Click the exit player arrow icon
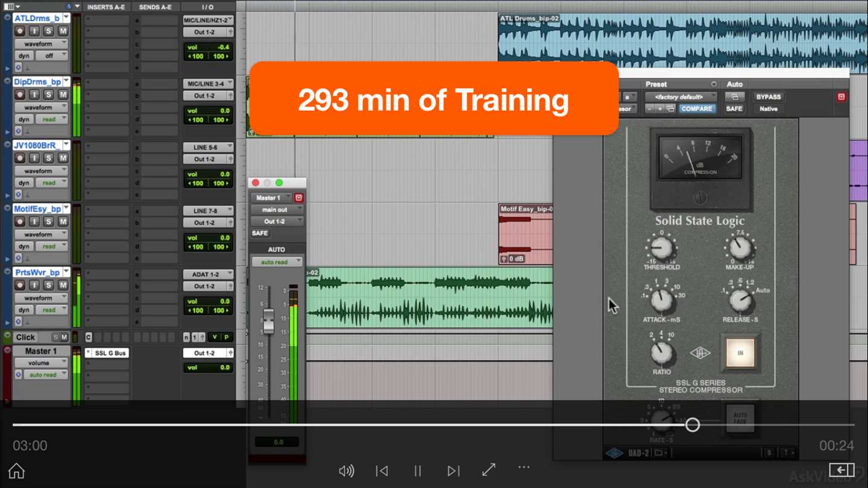Viewport: 868px width, 488px height. point(841,470)
